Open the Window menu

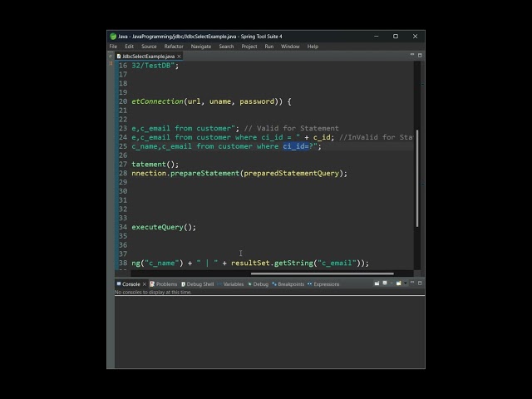290,47
